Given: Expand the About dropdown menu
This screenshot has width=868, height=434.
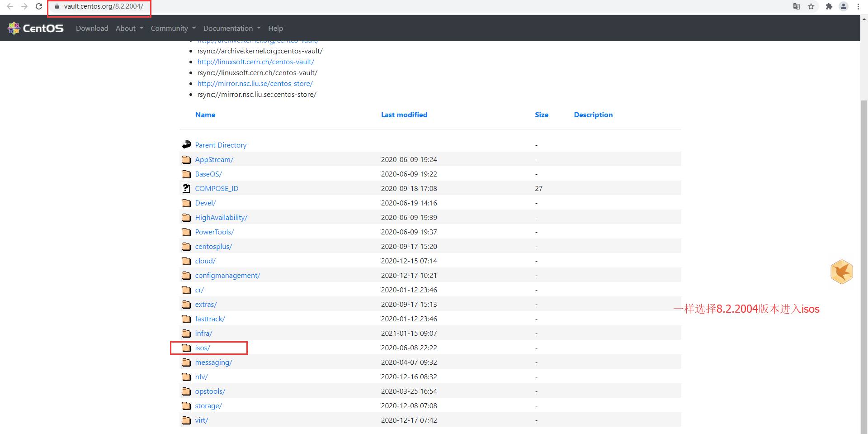Looking at the screenshot, I should click(129, 28).
